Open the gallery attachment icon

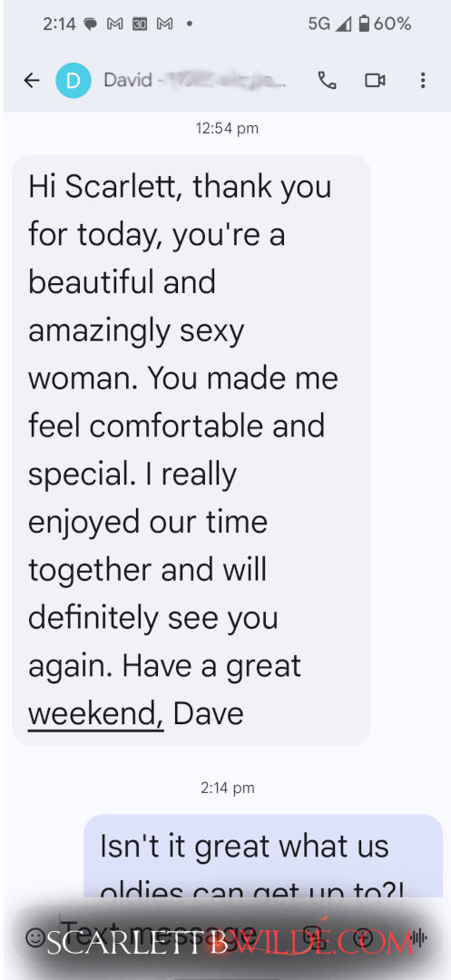312,936
